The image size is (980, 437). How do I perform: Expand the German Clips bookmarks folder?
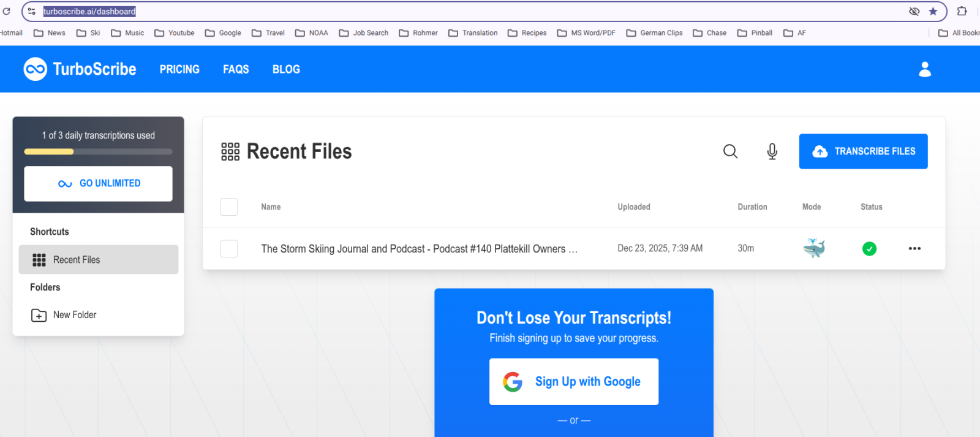(x=654, y=33)
